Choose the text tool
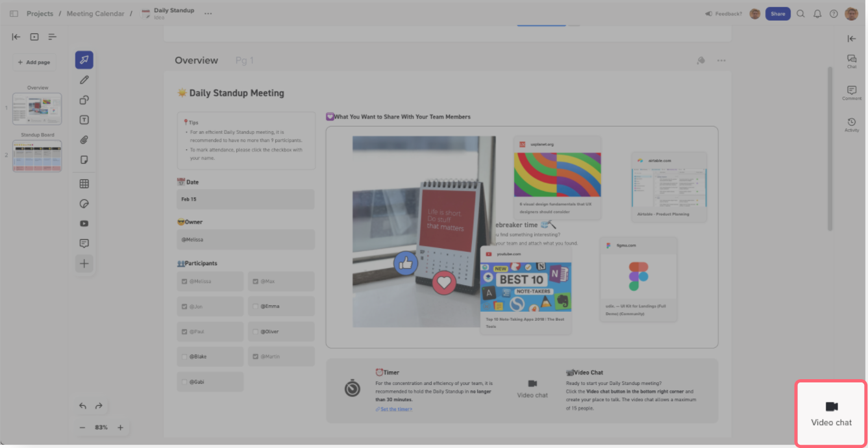868x448 pixels. click(84, 120)
